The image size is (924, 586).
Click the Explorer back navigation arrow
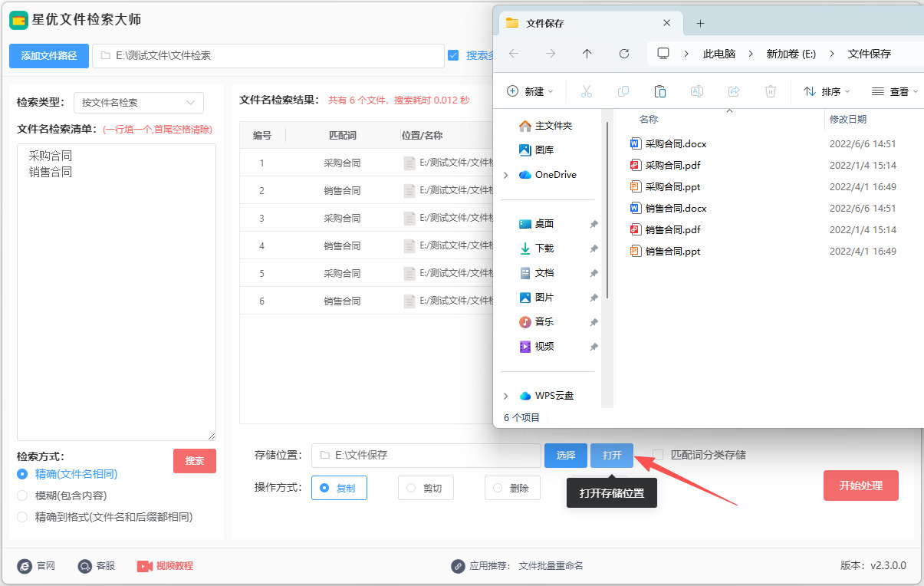(x=514, y=54)
